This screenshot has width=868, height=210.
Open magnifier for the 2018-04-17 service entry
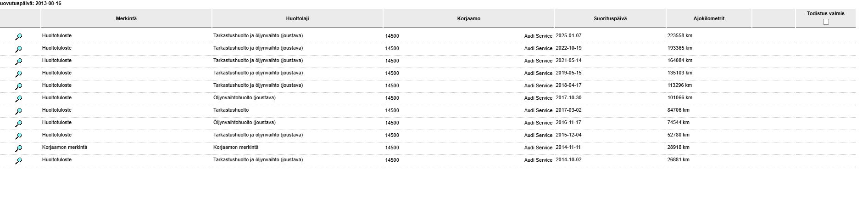click(19, 86)
